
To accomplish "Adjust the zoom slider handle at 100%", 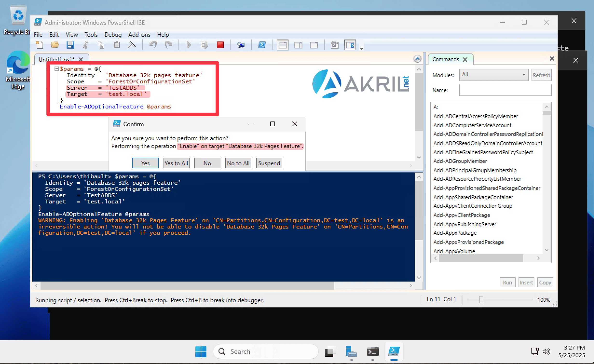I will click(x=481, y=300).
